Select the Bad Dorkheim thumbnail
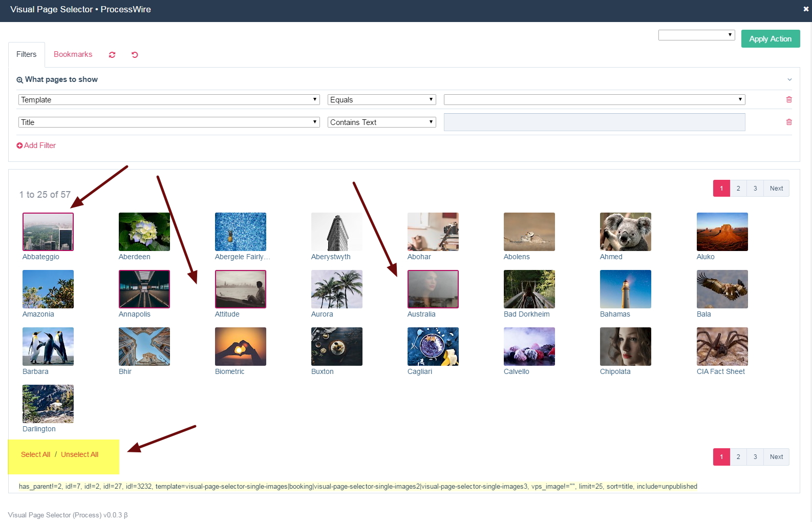812x522 pixels. point(529,289)
